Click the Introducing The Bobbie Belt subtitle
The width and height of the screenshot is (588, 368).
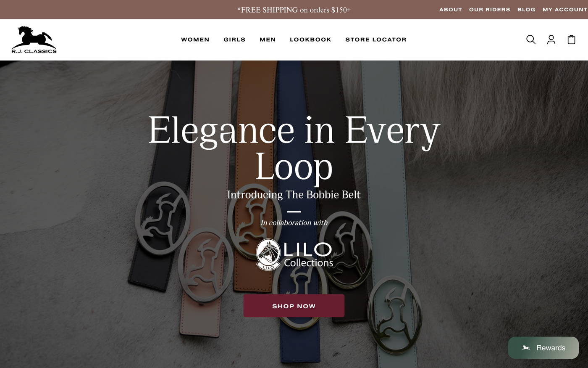294,195
